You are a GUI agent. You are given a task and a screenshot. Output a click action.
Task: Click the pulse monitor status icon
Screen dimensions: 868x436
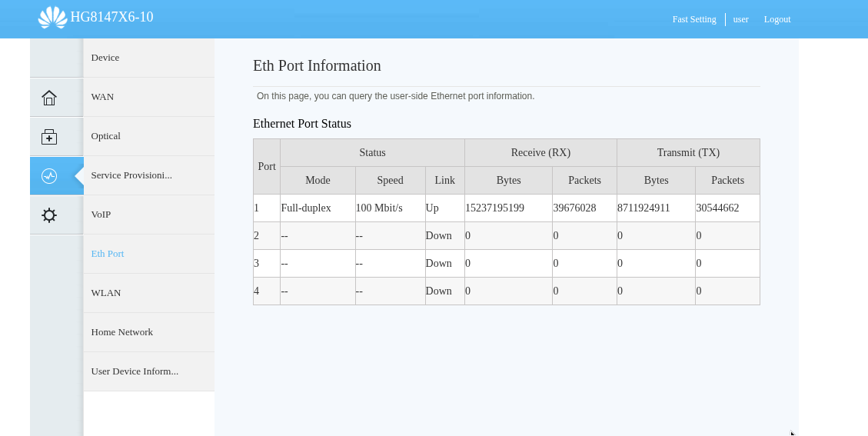coord(49,176)
